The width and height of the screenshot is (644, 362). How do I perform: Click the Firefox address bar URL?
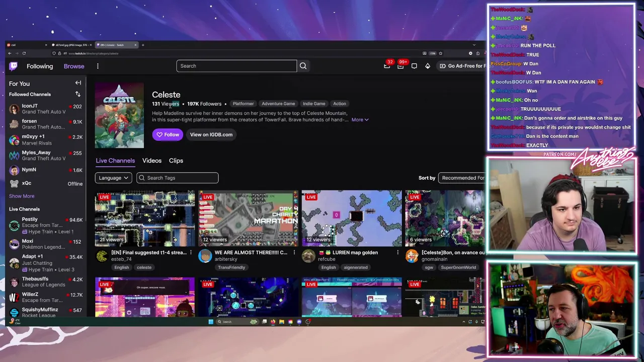94,53
